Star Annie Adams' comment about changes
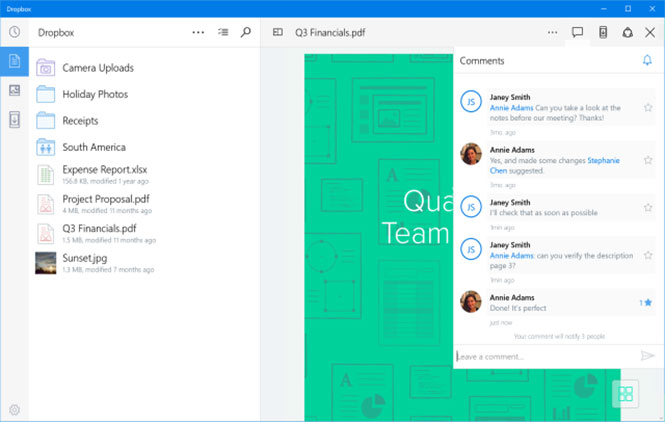 (648, 160)
